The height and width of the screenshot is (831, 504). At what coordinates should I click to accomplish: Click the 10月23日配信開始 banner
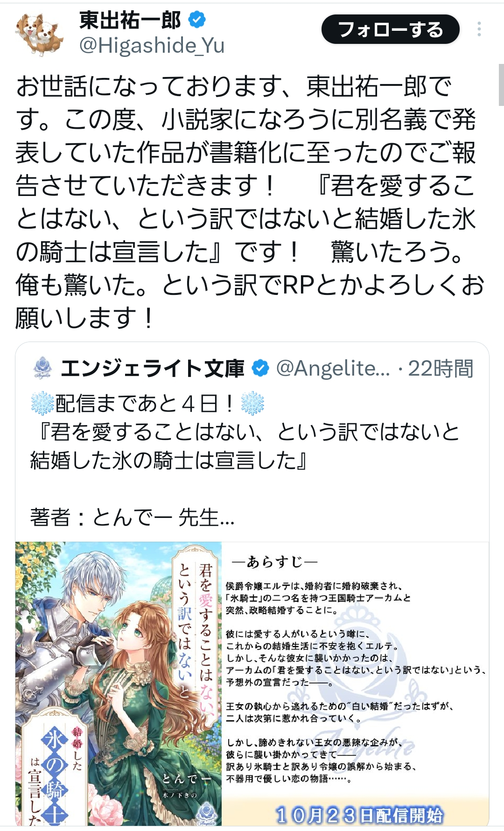point(359,815)
